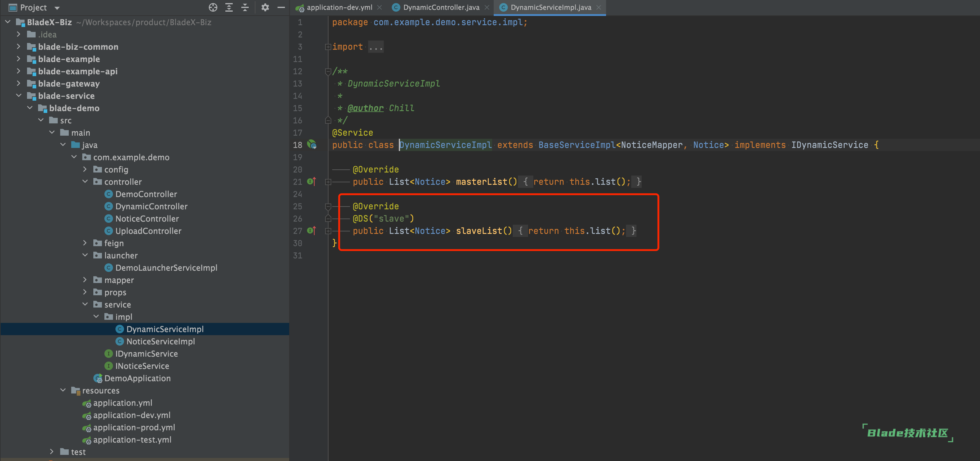980x461 pixels.
Task: Switch to DynamicController.java tab
Action: (441, 7)
